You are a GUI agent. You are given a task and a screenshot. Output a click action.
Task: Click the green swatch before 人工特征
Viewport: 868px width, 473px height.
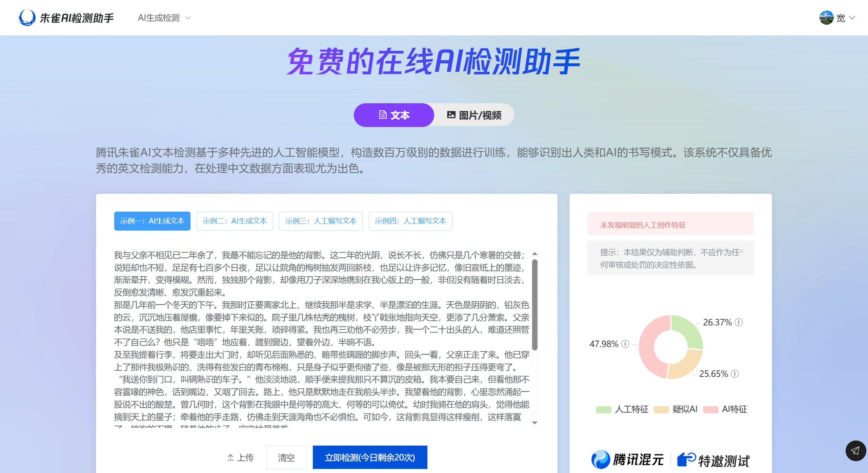coord(603,409)
